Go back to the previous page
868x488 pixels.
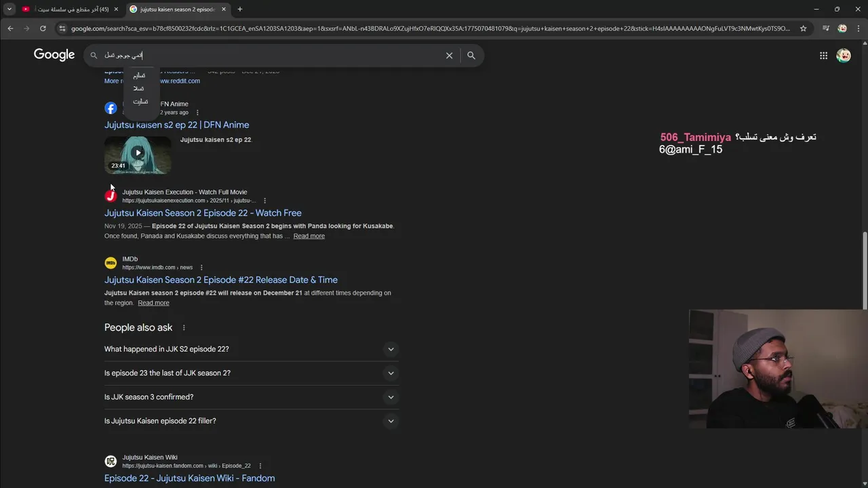(10, 28)
